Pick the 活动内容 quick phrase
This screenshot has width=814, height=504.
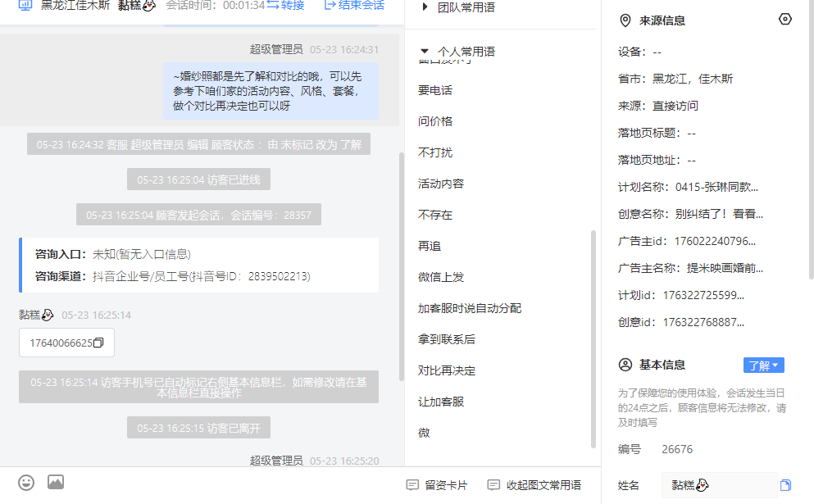(441, 184)
